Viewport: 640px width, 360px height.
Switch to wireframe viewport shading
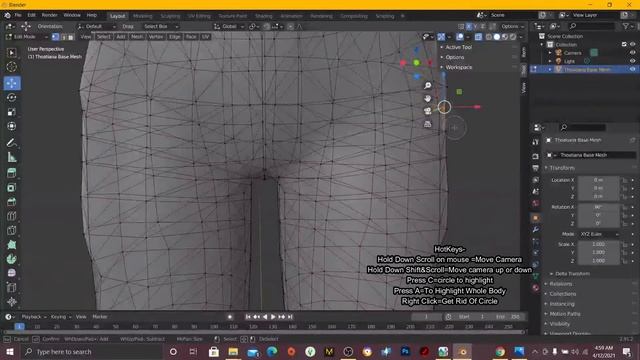(489, 37)
